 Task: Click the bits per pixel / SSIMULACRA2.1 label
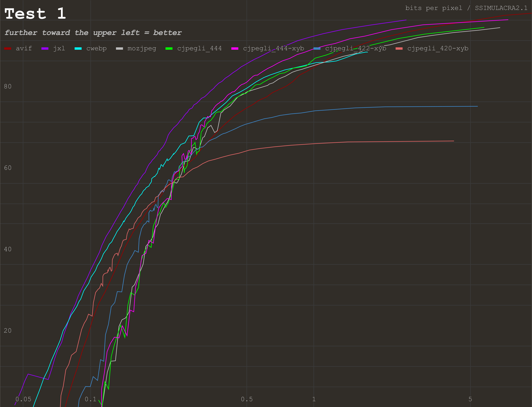466,8
